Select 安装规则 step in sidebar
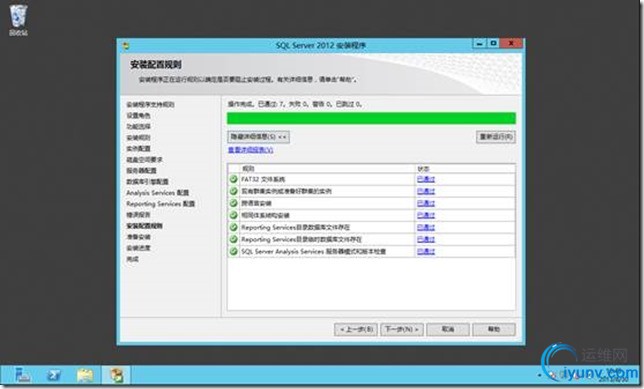Viewport: 644px width, 389px height. [x=138, y=138]
